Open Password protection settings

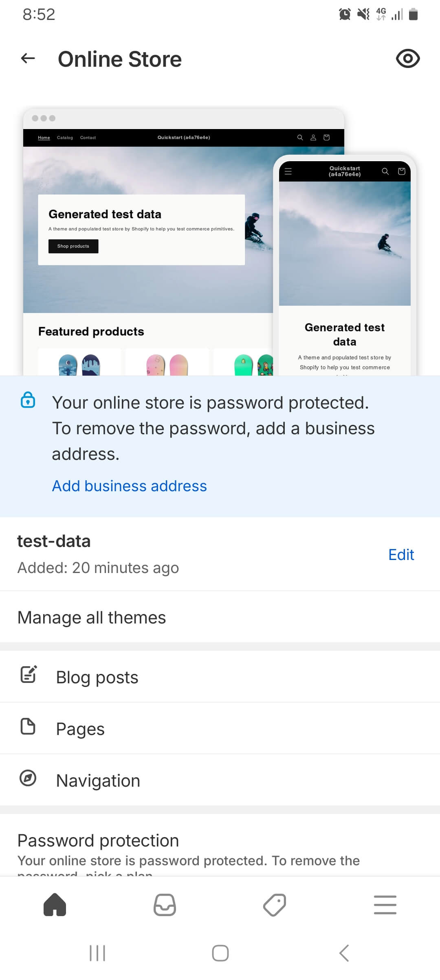point(98,841)
